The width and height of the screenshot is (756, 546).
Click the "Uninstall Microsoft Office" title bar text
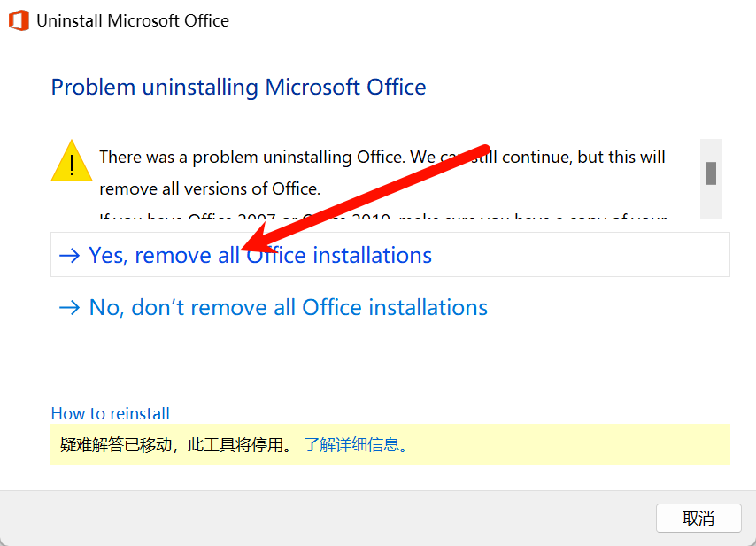pyautogui.click(x=133, y=20)
